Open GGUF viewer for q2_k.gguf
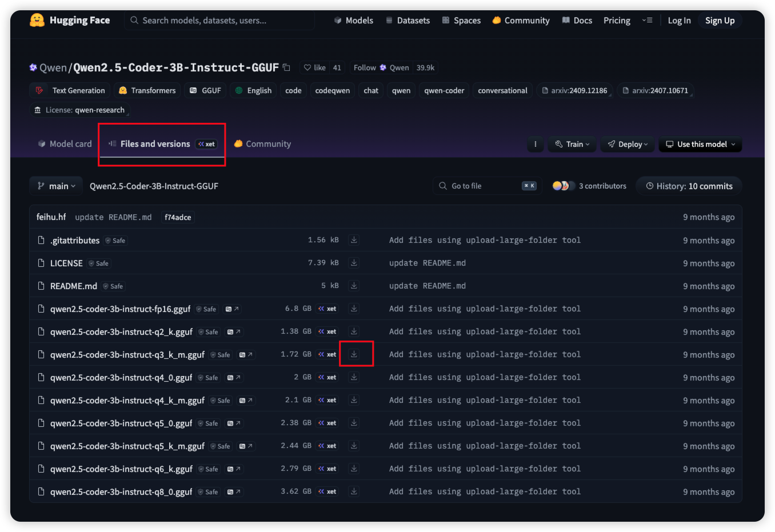The image size is (775, 532). tap(234, 332)
